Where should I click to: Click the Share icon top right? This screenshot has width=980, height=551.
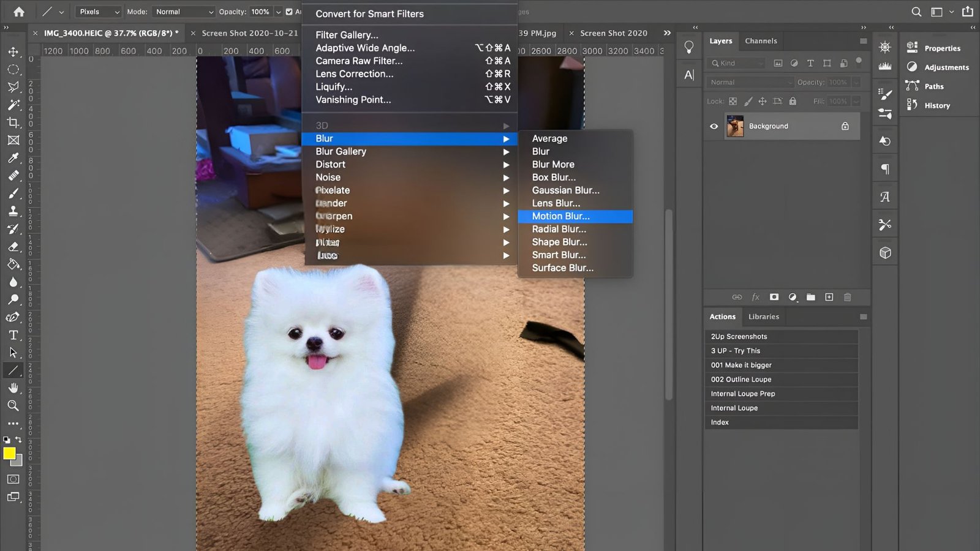[x=968, y=11]
